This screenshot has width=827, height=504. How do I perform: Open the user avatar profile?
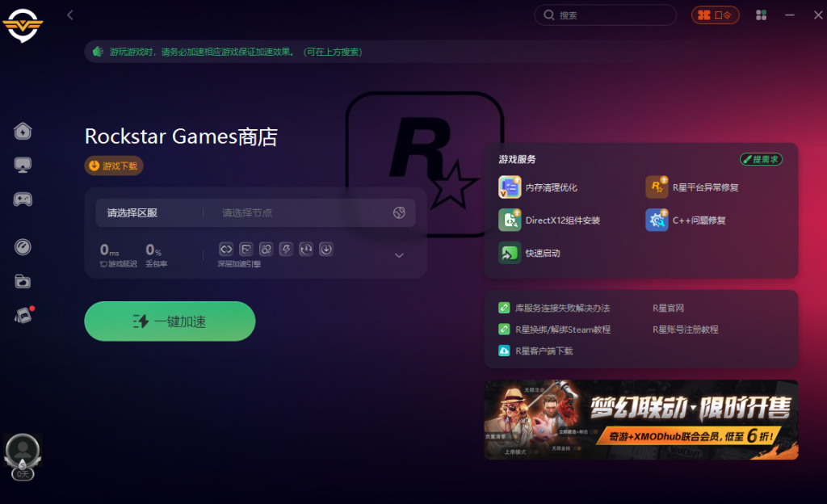click(x=23, y=451)
